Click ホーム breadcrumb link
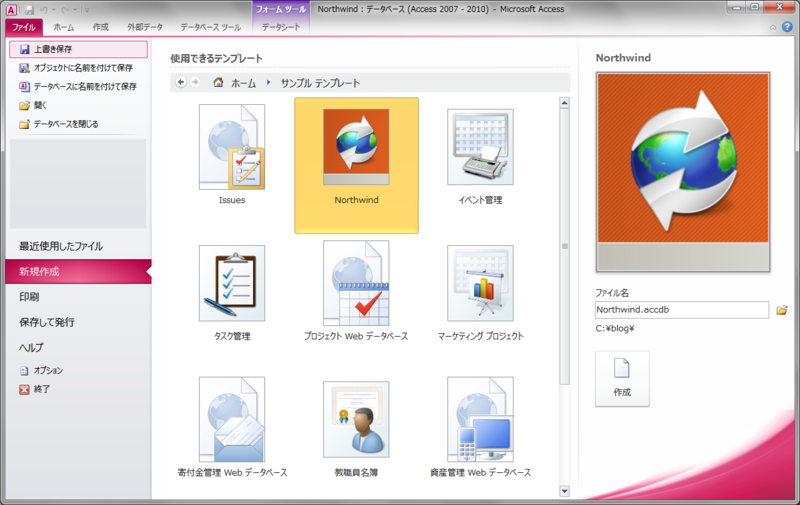800x505 pixels. click(244, 83)
